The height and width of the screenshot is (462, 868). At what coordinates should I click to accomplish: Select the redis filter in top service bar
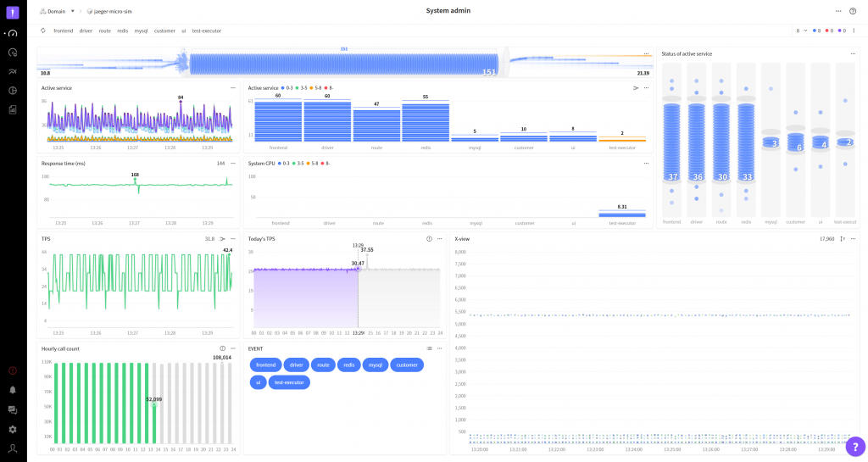pos(123,31)
